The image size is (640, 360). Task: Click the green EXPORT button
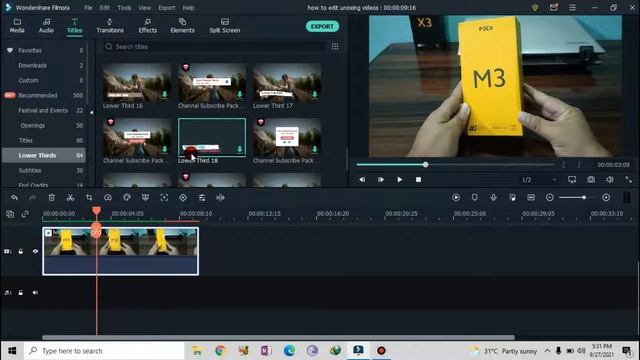pyautogui.click(x=322, y=27)
